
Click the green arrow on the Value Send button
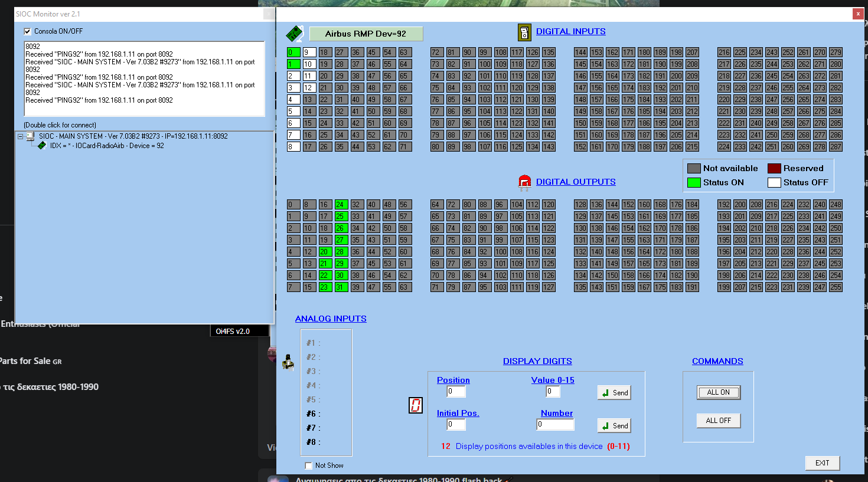point(605,393)
